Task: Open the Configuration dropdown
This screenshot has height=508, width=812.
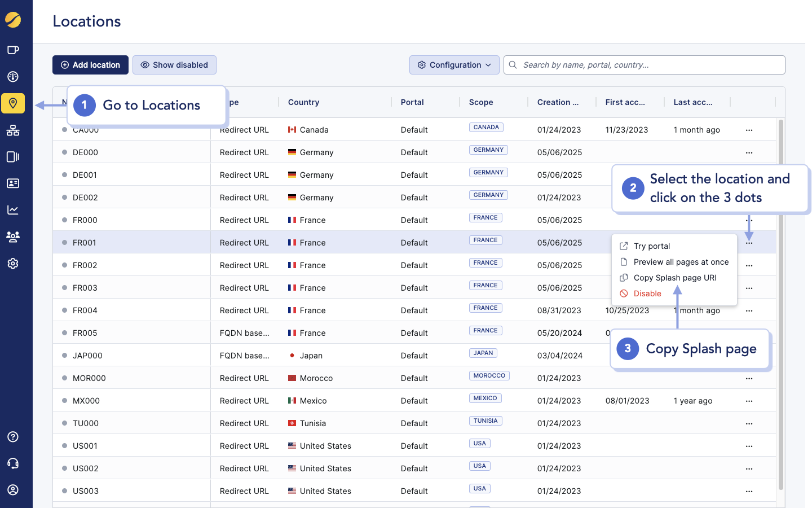Action: (454, 64)
